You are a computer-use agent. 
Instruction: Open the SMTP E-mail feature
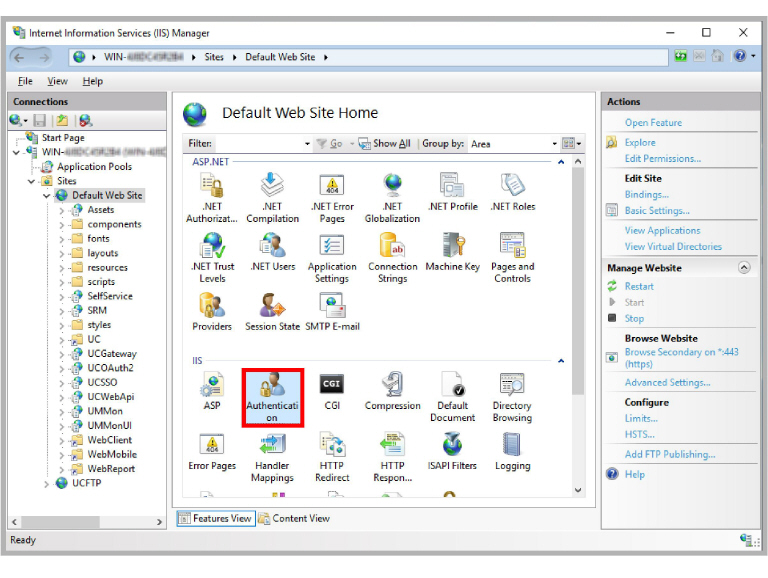pos(332,312)
